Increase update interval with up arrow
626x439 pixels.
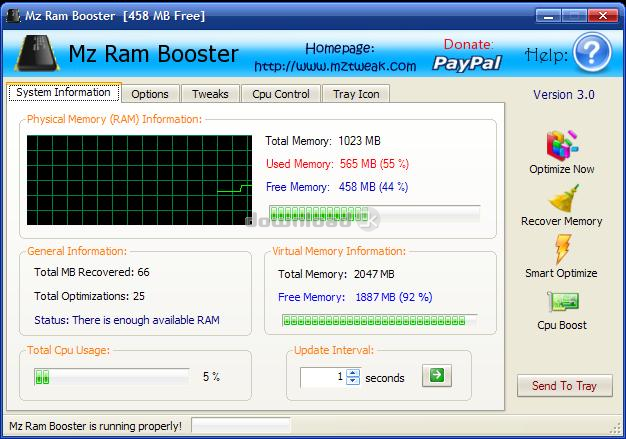point(353,373)
